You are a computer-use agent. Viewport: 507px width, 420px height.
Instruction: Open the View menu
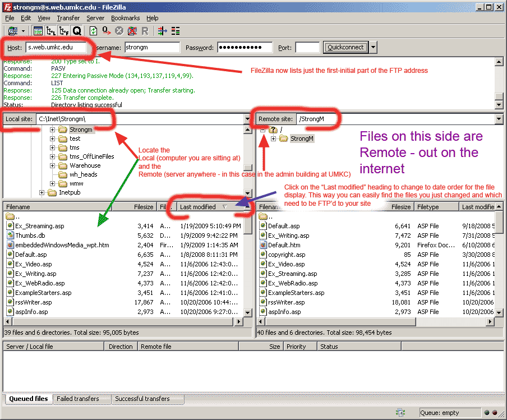tap(44, 18)
